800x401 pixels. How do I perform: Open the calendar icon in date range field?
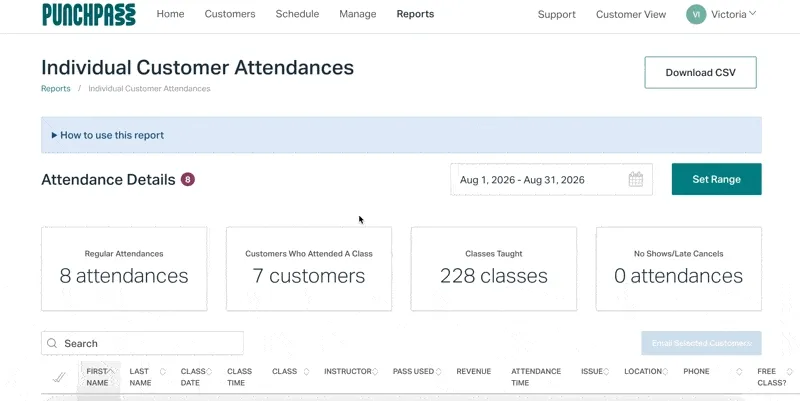[x=636, y=180]
